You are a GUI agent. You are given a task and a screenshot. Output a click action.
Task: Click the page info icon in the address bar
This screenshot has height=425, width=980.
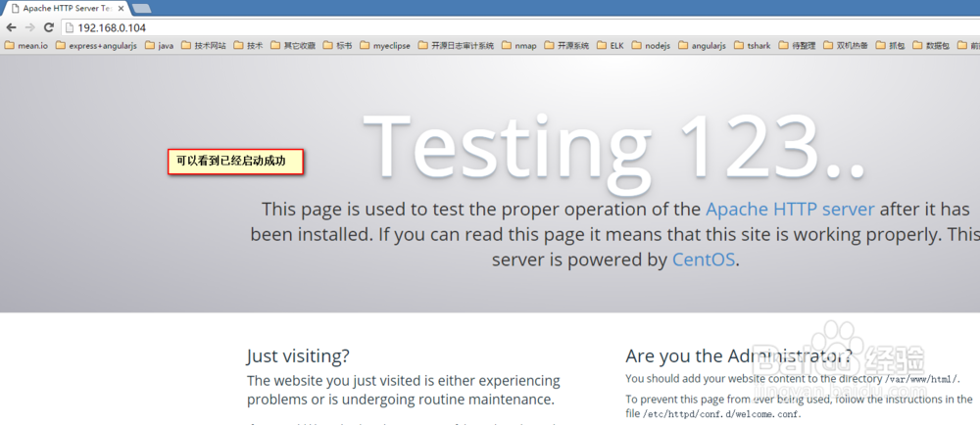point(70,27)
